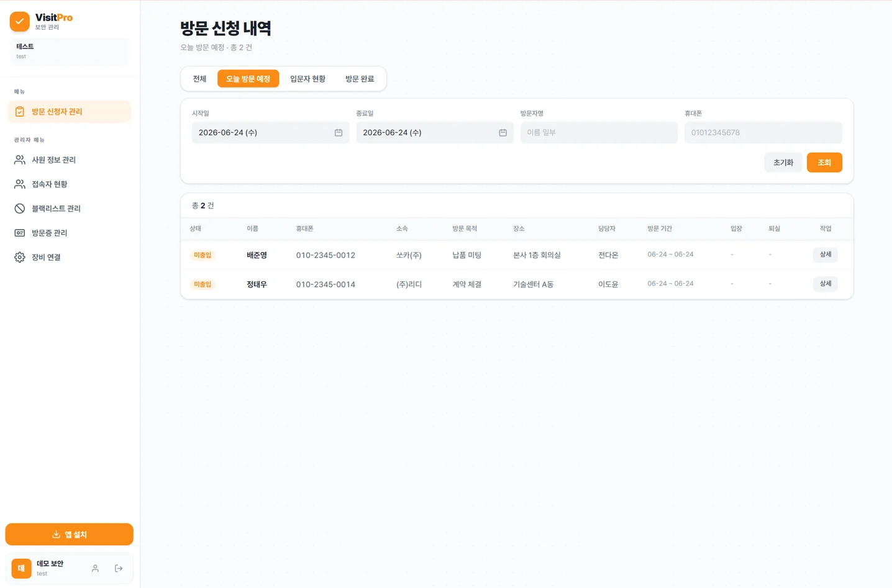Screen dimensions: 892x588
Task: Open the 장비 연결 gear icon
Action: pos(20,257)
